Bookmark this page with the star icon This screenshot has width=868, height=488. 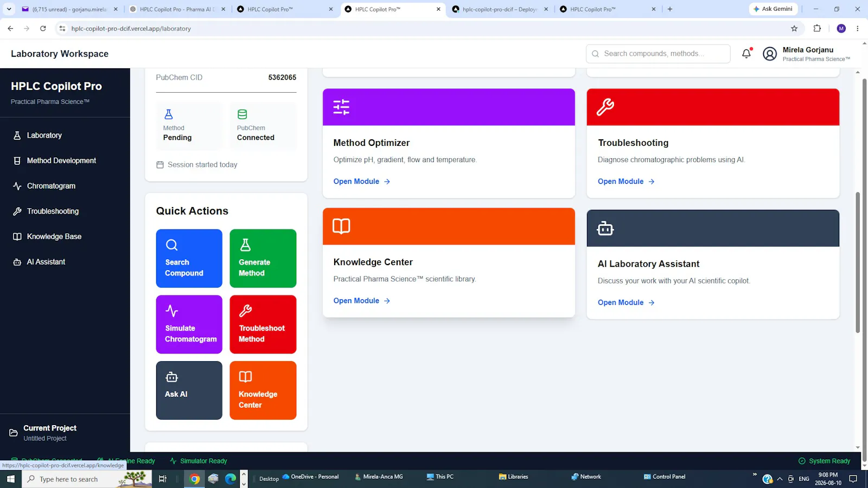tap(794, 29)
